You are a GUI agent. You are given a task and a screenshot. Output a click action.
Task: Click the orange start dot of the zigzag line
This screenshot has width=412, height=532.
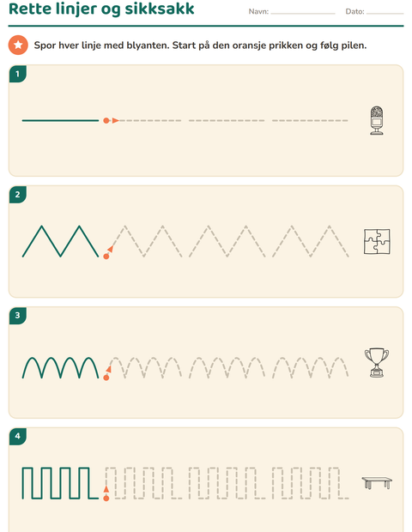106,257
